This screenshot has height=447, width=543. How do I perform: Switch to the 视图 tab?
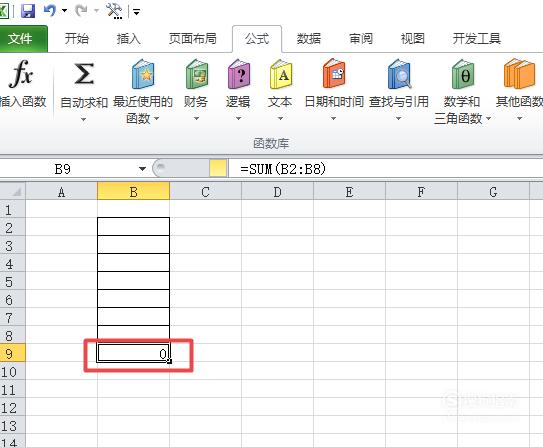point(412,38)
